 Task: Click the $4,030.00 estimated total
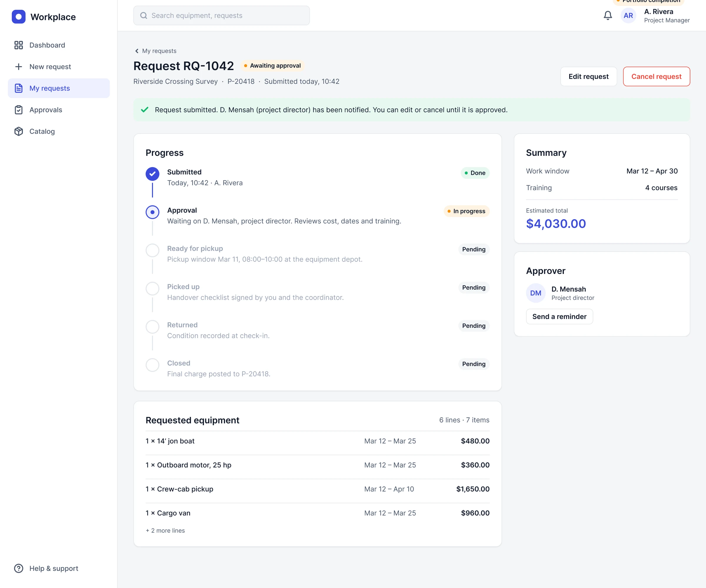556,223
